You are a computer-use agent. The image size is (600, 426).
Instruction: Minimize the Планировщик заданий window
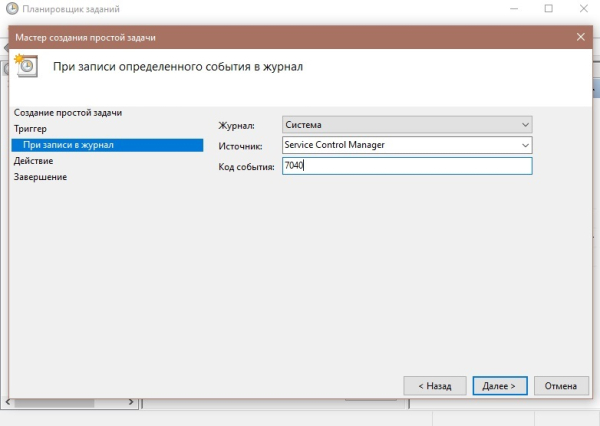tap(514, 8)
